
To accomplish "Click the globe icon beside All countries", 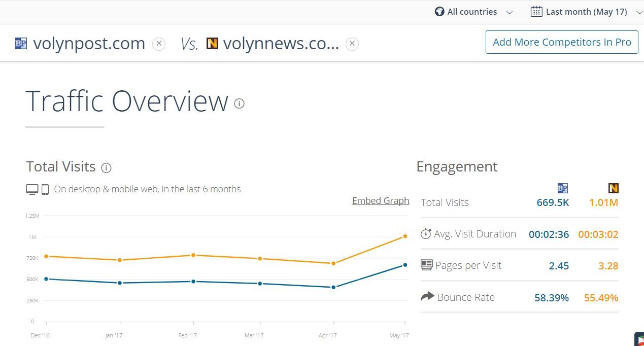I will click(x=439, y=12).
